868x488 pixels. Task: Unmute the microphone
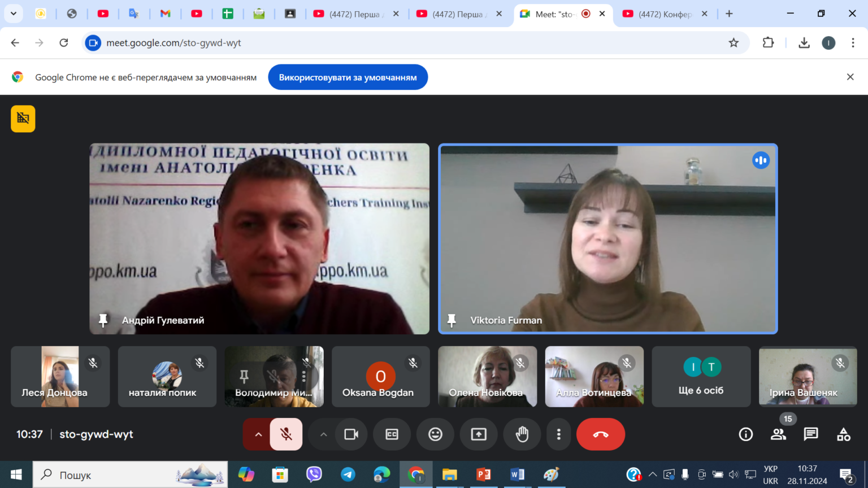coord(287,434)
